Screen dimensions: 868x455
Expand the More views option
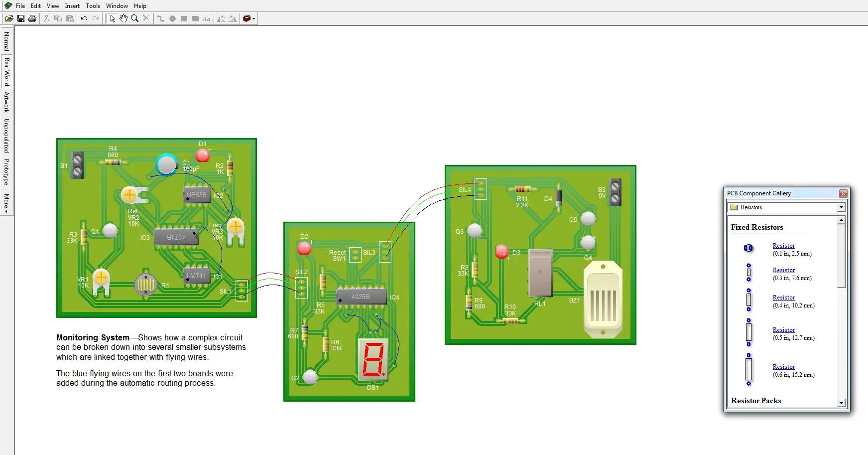6,203
